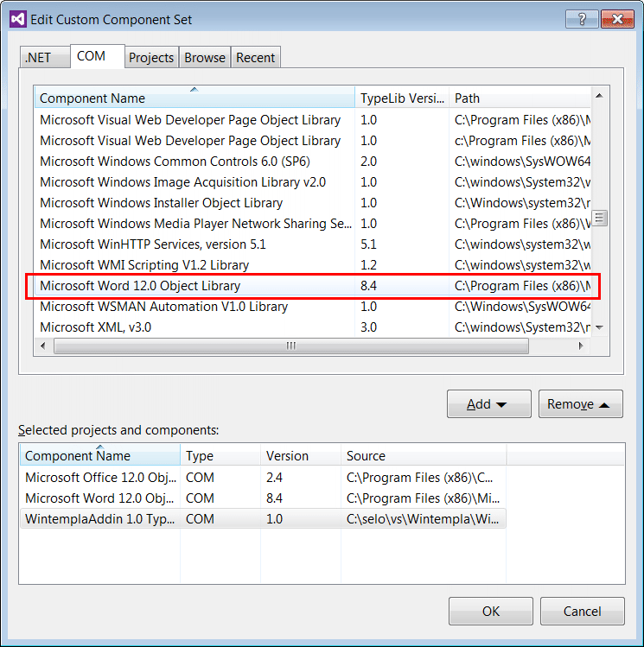Click C:\selo\vs\Wintempla source cell
Viewport: 644px width, 647px height.
pos(423,518)
